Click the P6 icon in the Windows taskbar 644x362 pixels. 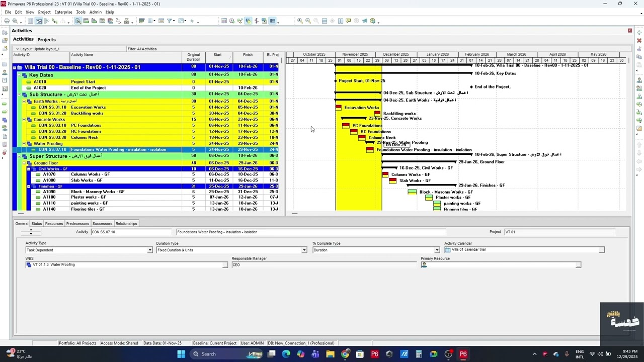click(x=463, y=354)
